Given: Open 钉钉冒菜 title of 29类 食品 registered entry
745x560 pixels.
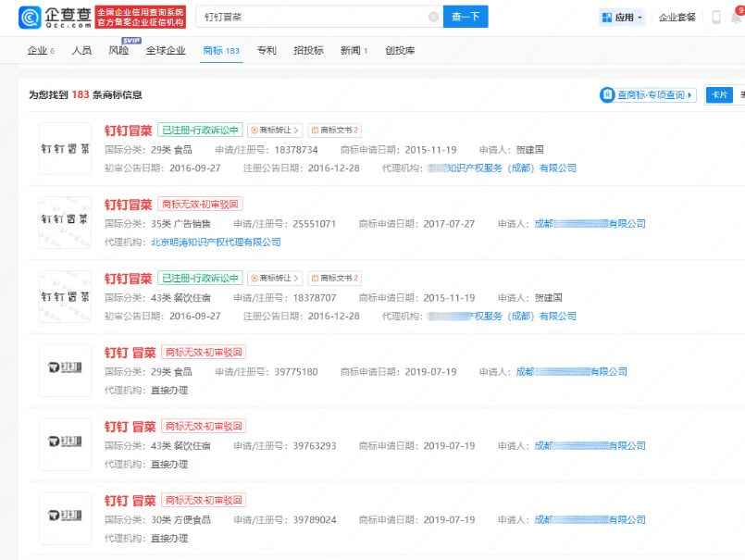Looking at the screenshot, I should [x=129, y=131].
